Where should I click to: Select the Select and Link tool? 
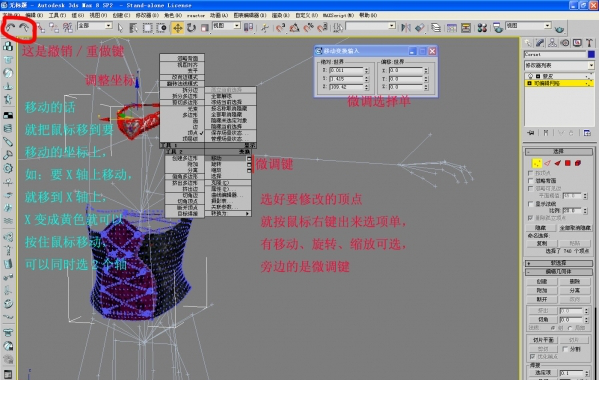[x=41, y=28]
